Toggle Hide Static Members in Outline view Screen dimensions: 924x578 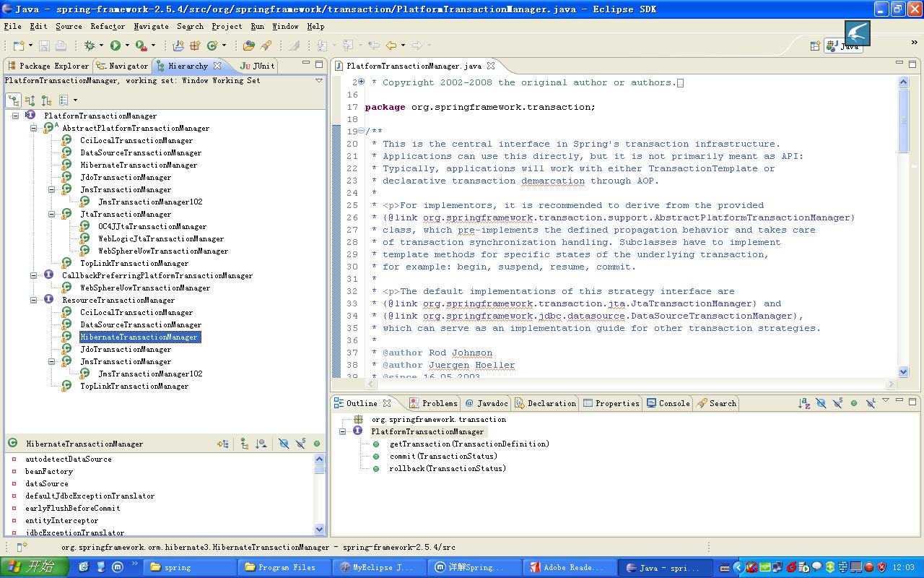coord(837,403)
